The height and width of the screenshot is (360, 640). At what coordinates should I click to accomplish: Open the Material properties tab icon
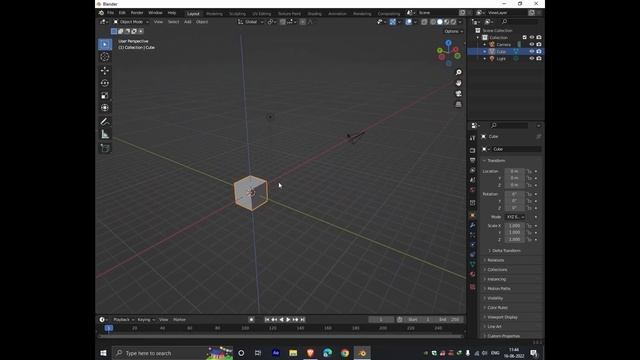473,274
